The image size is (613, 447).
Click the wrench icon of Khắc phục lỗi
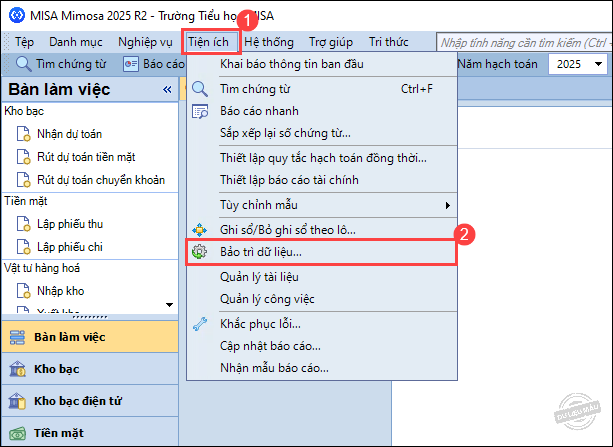[x=200, y=324]
